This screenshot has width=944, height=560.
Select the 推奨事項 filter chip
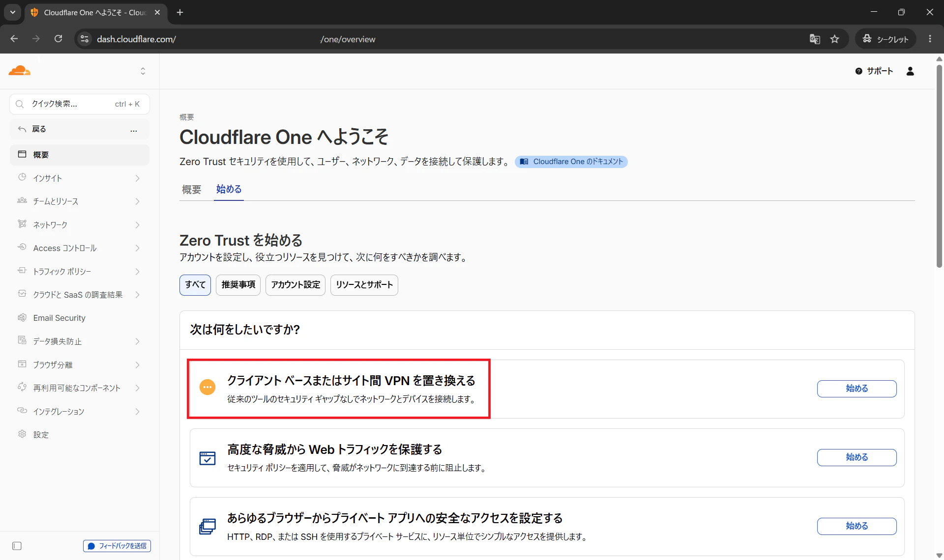point(238,285)
